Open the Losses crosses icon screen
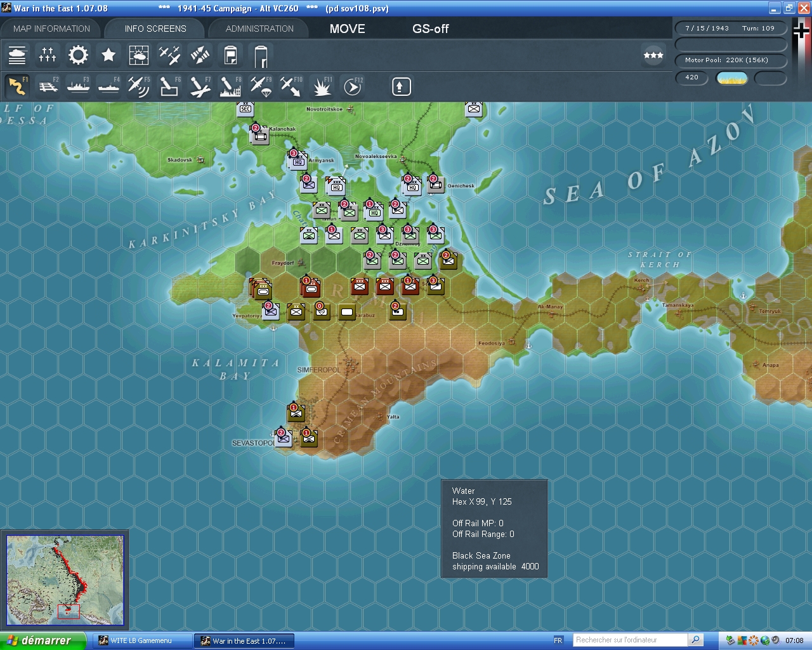The height and width of the screenshot is (650, 812). click(x=48, y=55)
